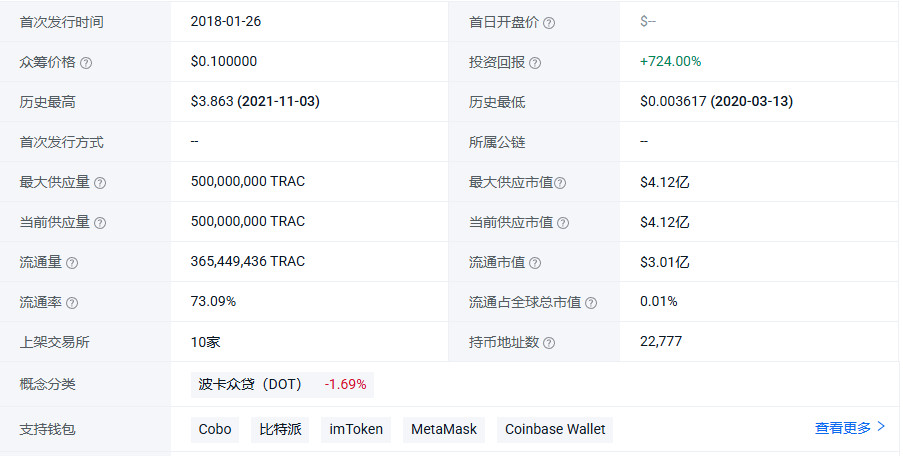This screenshot has width=903, height=456.
Task: Click help icon next to 众筹价格
Action: 86,63
